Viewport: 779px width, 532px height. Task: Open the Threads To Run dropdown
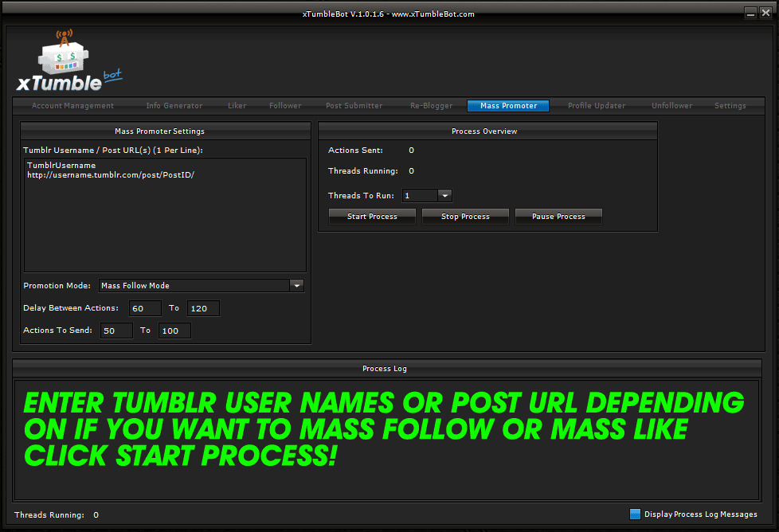click(427, 196)
